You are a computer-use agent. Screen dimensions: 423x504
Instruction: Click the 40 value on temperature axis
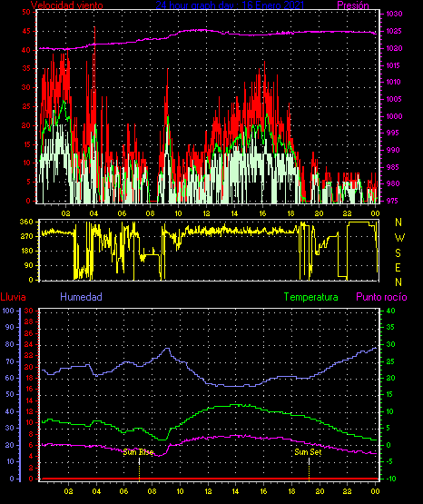pos(390,311)
